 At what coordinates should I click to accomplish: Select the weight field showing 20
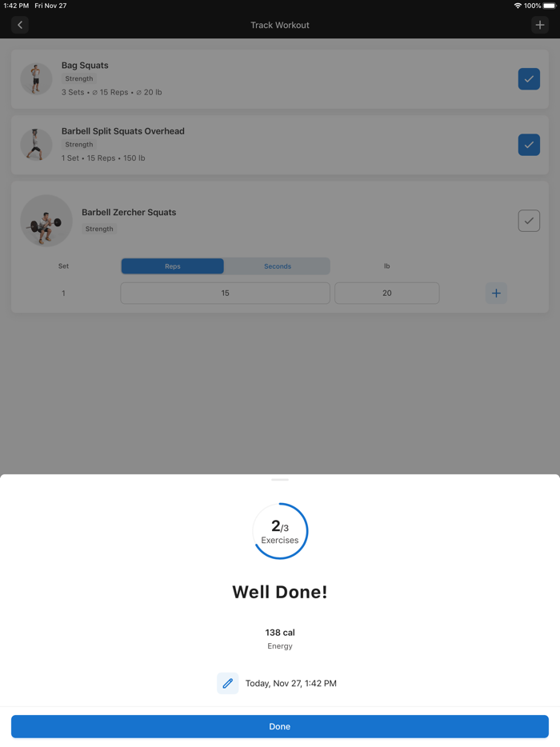click(387, 293)
